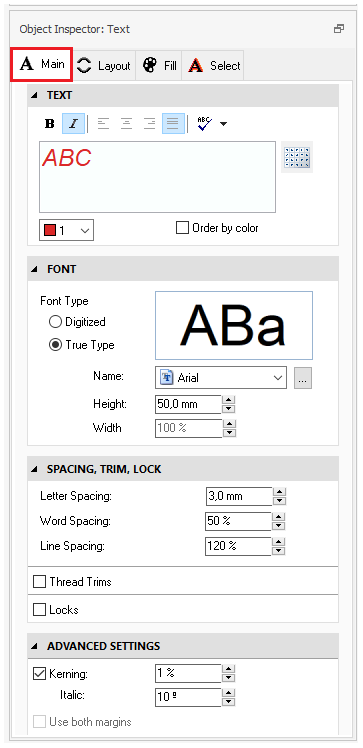Collapse the ADVANCED SETTINGS section
Screen dimensions: 363x748
pos(34,647)
